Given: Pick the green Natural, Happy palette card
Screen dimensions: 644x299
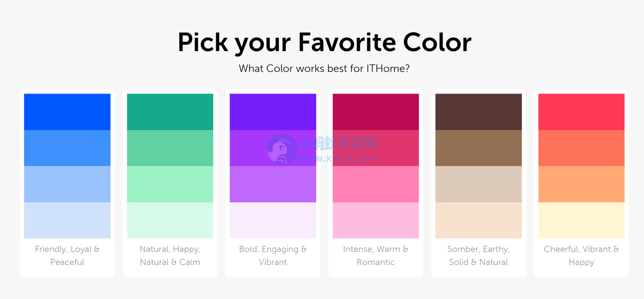Looking at the screenshot, I should click(x=170, y=184).
